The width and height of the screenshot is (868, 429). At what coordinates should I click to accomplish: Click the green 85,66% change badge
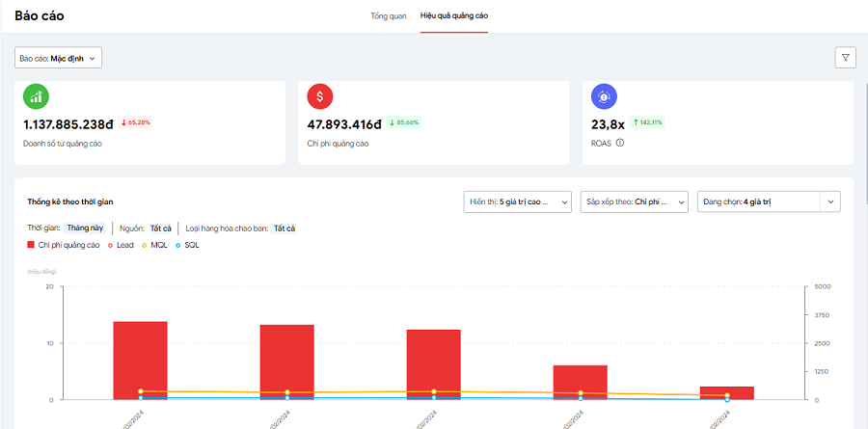coord(403,123)
